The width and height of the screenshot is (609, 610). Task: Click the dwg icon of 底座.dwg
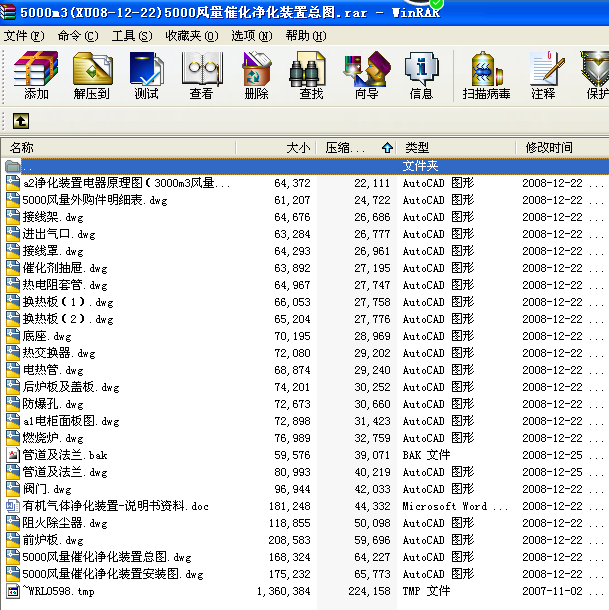coord(13,336)
